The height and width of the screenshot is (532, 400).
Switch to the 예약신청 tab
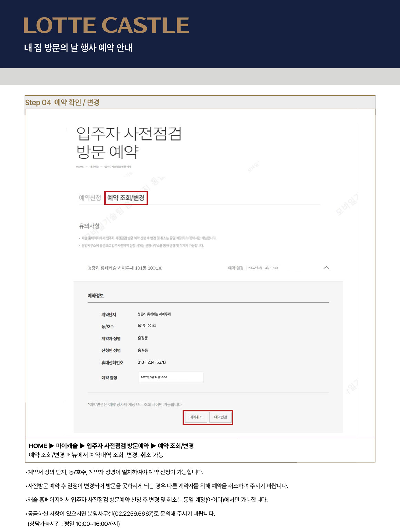click(90, 198)
